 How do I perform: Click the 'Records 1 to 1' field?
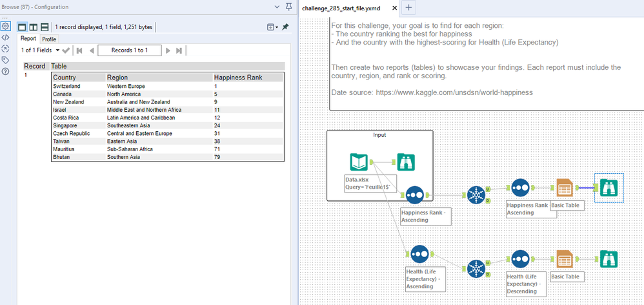129,50
